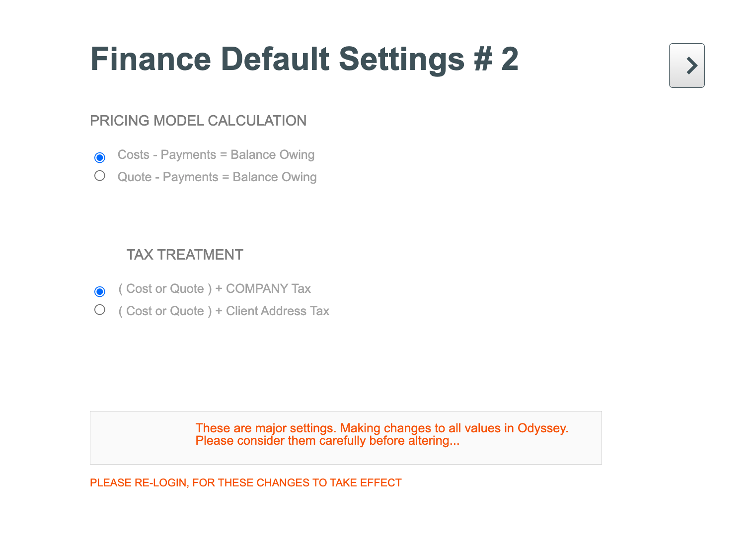The height and width of the screenshot is (544, 756).
Task: Click the '( Cost or Quote ) + COMPANY Tax' label
Action: [x=215, y=289]
